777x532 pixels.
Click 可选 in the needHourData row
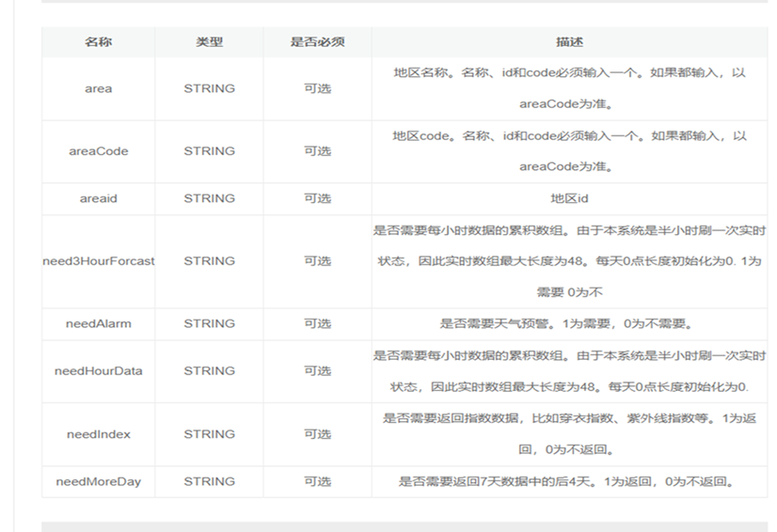[317, 371]
